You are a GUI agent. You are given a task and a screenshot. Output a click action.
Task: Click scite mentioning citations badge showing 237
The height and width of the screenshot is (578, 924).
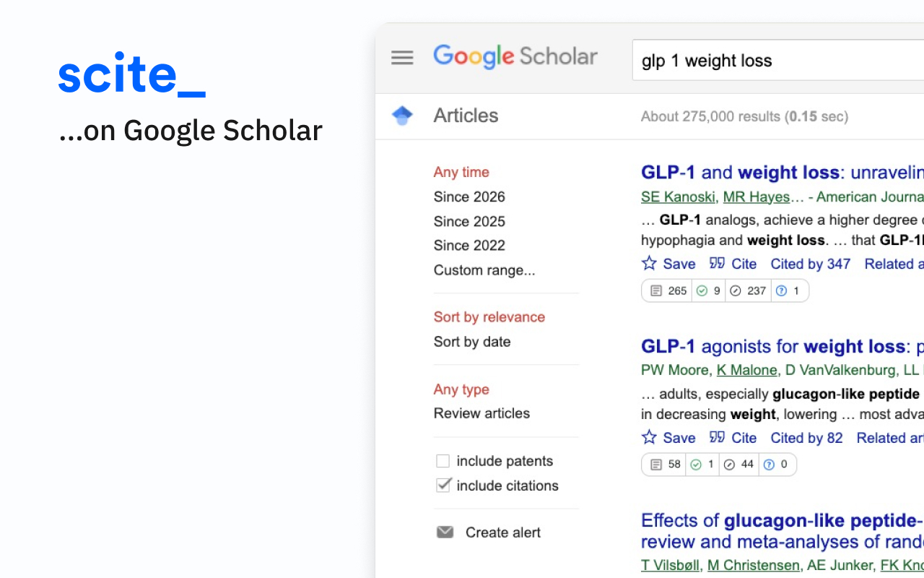(748, 291)
